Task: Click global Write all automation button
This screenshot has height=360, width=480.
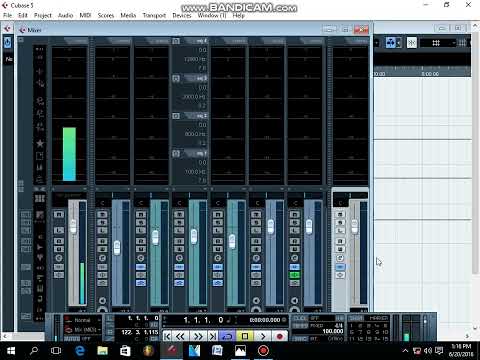Action: click(26, 249)
